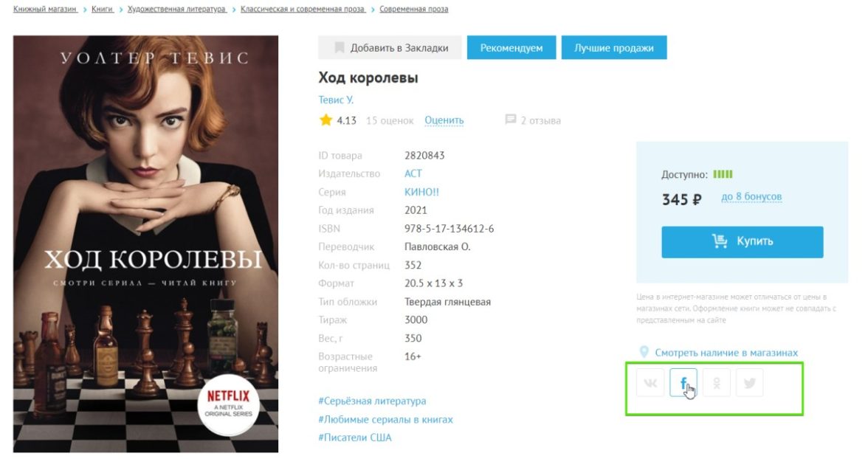Click the gold rating star

click(x=325, y=120)
